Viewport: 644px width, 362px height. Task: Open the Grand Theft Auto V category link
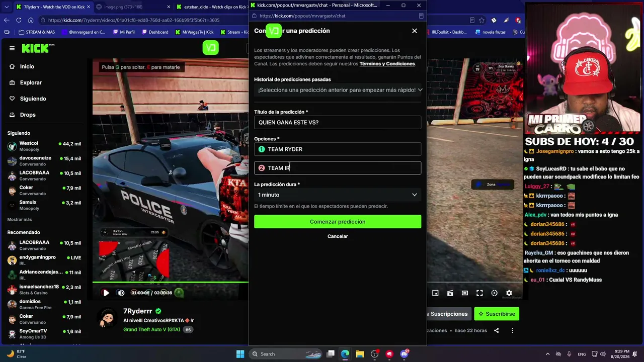[x=151, y=330]
